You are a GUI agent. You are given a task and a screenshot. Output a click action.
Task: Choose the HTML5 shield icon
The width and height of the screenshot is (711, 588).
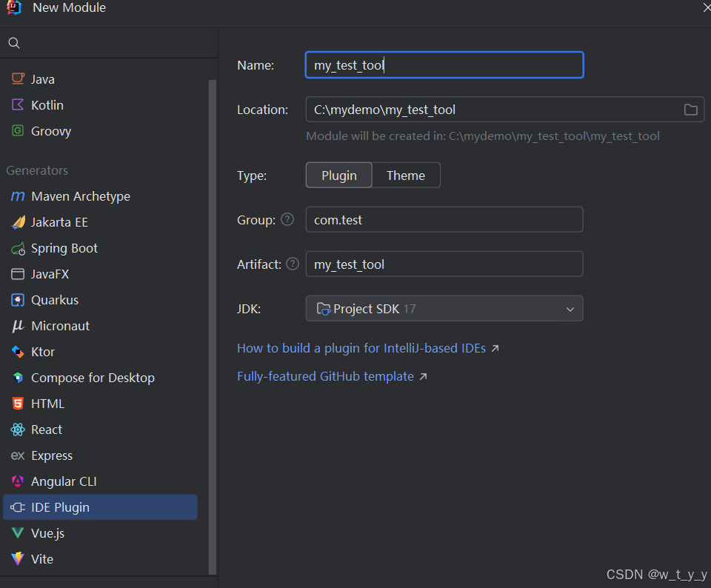18,404
